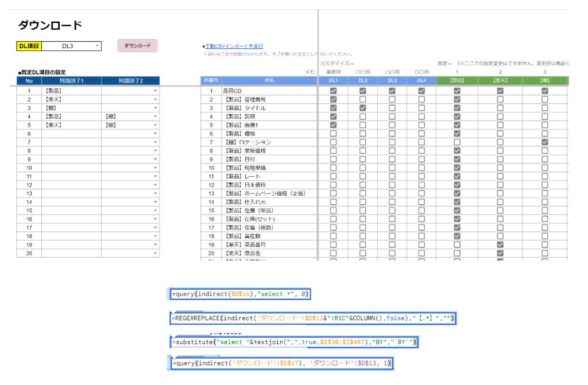Click the 業務用 memo cell above DL1
588x385 pixels.
coord(333,72)
